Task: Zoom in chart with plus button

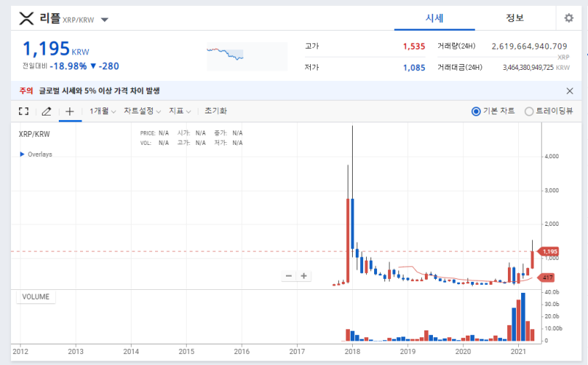Action: click(304, 276)
